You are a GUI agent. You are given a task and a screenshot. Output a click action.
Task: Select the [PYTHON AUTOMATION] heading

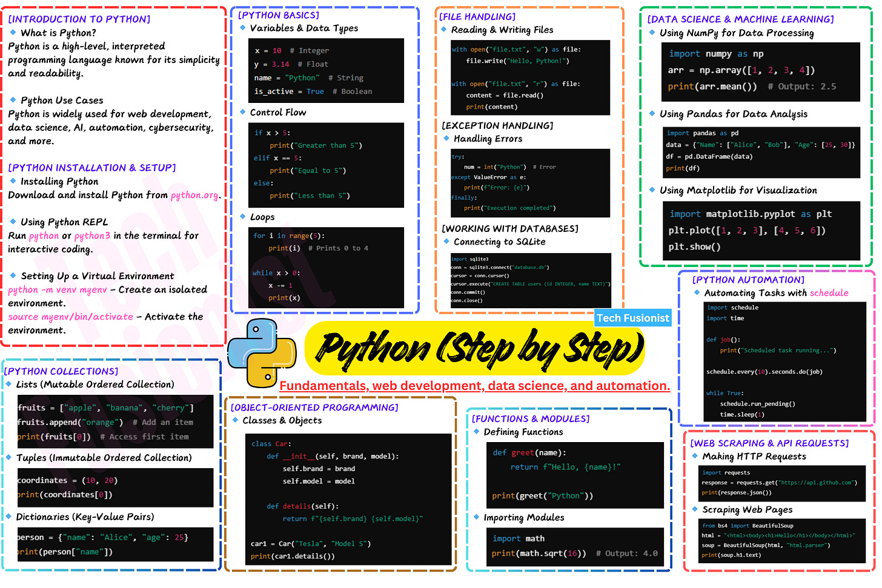749,280
